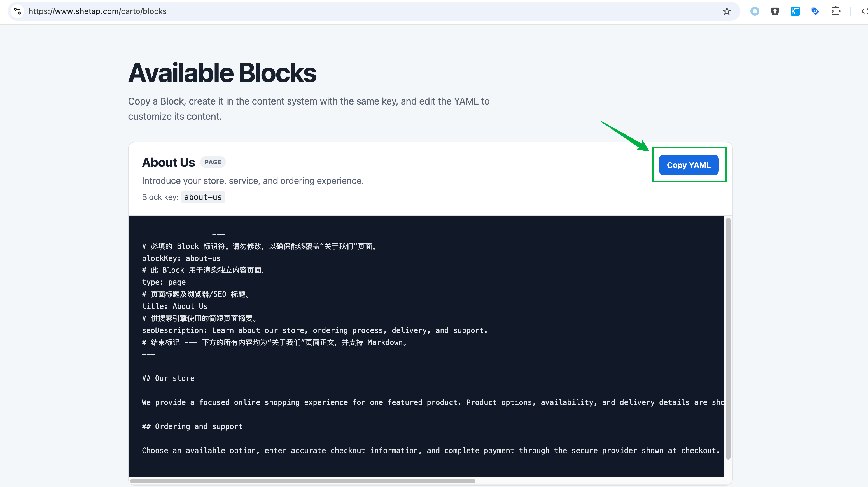Image resolution: width=868 pixels, height=487 pixels.
Task: Click the 'title: About Us' YAML line
Action: (x=174, y=306)
